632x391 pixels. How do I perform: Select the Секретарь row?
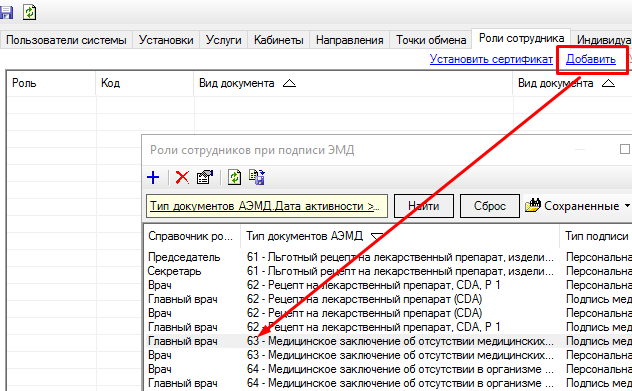[388, 271]
